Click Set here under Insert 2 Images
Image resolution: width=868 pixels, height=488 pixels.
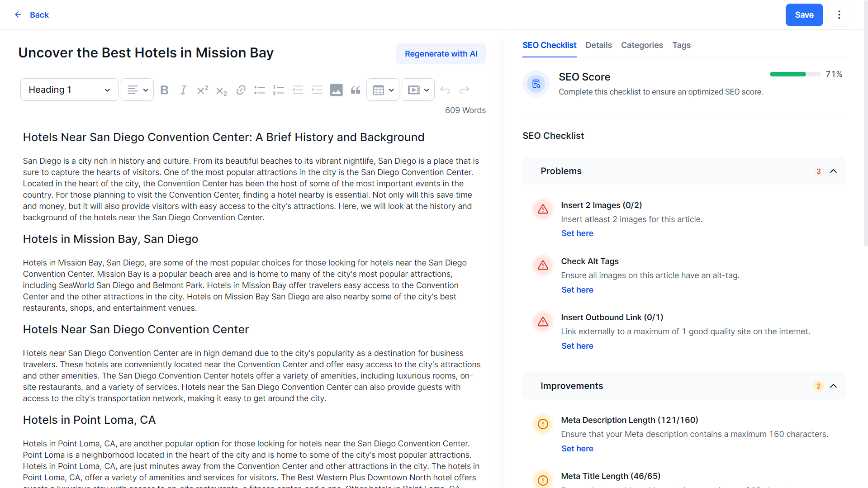click(x=577, y=233)
